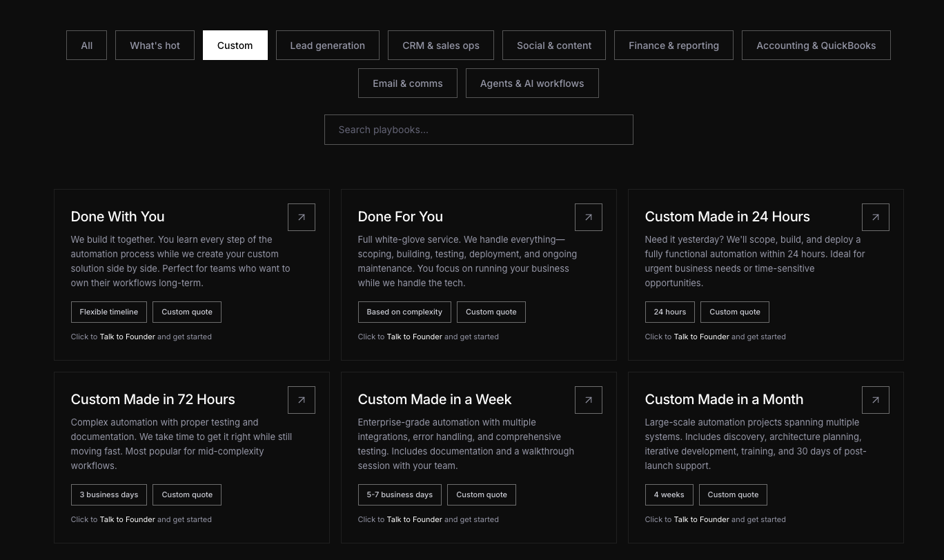944x560 pixels.
Task: Open Custom Made in 24 Hours with arrow icon
Action: pos(876,217)
